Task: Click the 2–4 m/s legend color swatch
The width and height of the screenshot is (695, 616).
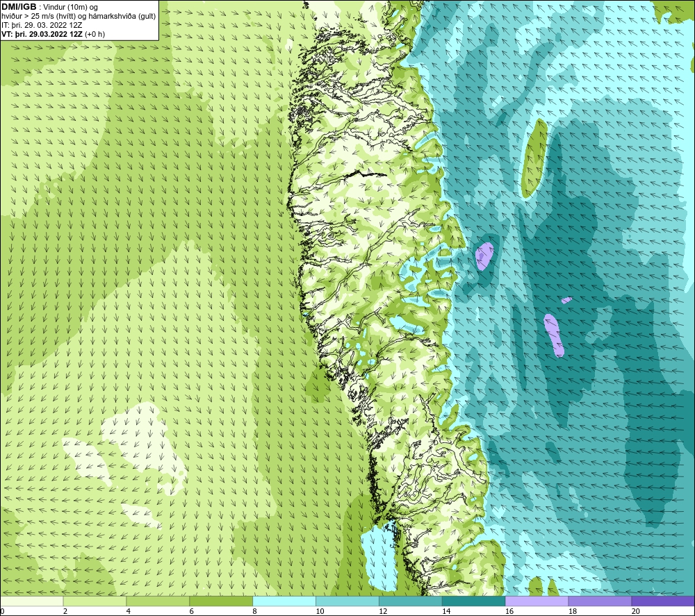Action: [x=95, y=601]
